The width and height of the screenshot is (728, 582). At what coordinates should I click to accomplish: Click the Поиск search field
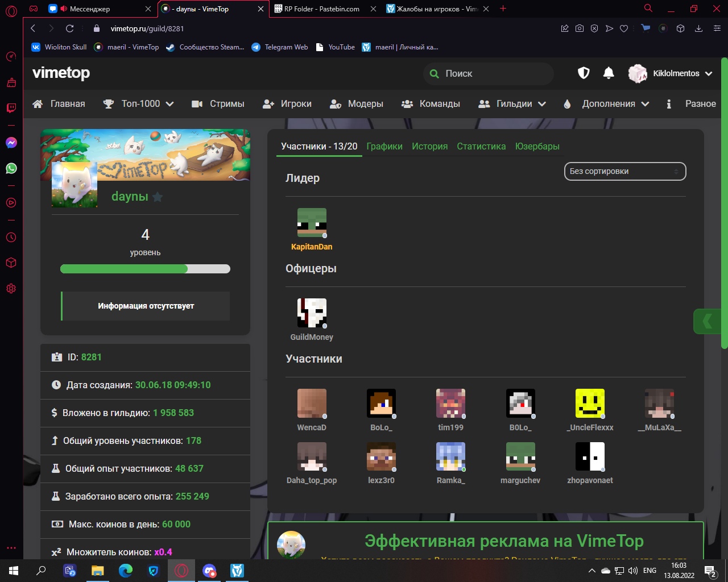[x=488, y=74]
